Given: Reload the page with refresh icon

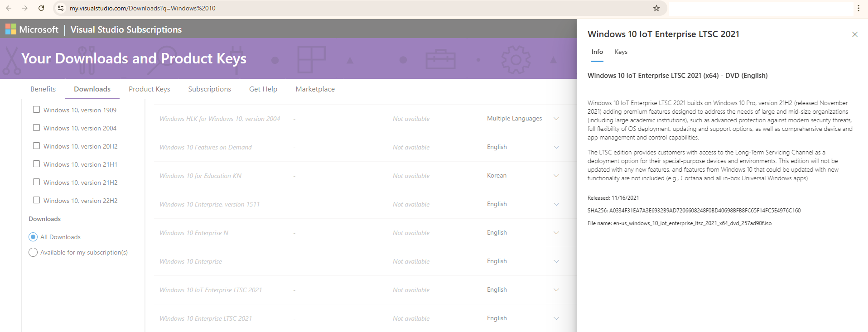Looking at the screenshot, I should [41, 8].
